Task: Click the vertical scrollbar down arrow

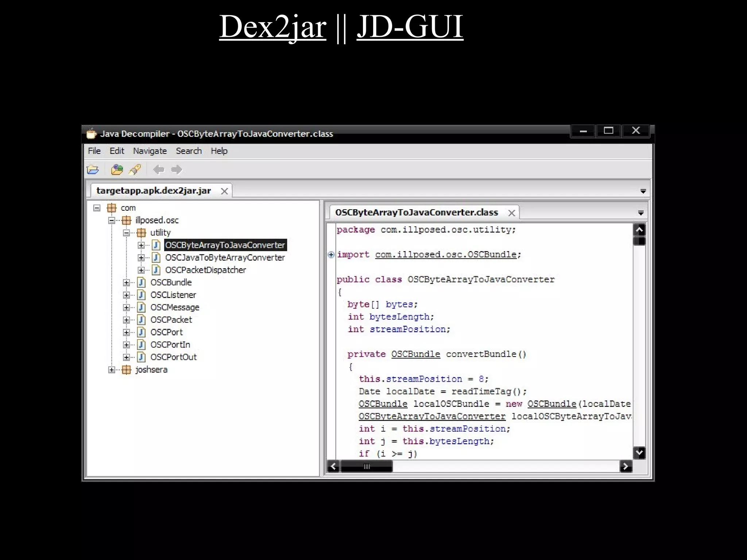Action: pos(639,453)
